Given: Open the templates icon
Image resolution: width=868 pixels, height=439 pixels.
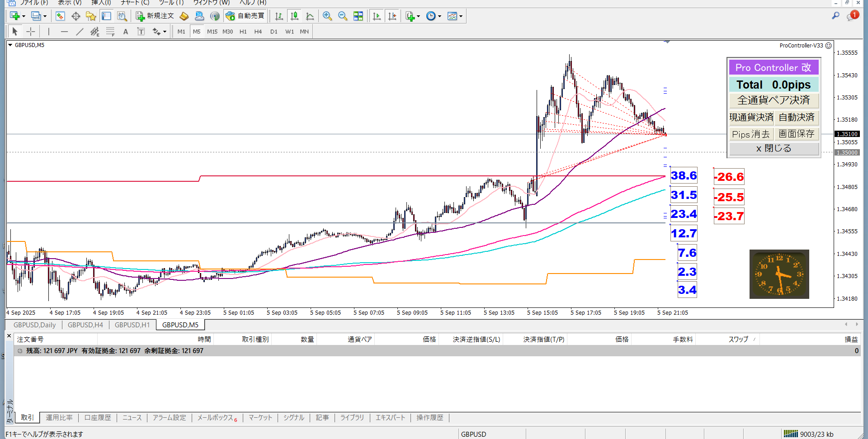Looking at the screenshot, I should pyautogui.click(x=452, y=16).
